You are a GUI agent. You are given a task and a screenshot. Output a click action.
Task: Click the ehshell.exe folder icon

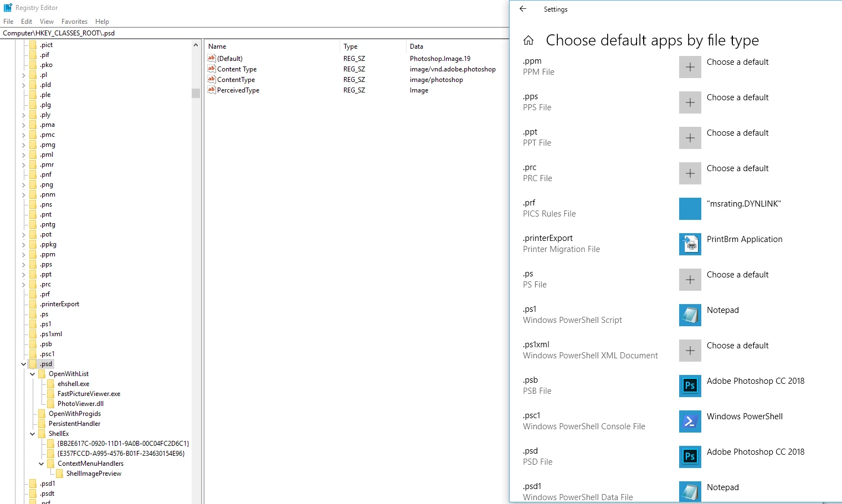click(x=51, y=384)
